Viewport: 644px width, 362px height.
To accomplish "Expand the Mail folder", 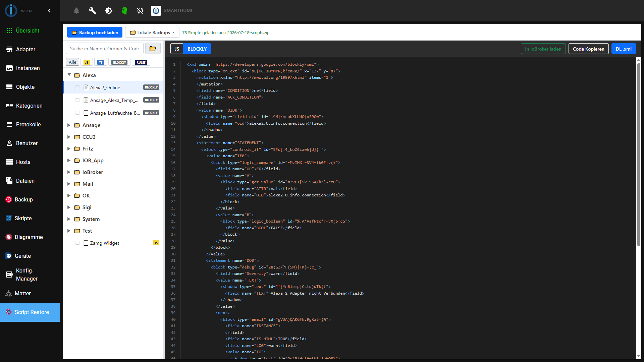I will pos(69,184).
